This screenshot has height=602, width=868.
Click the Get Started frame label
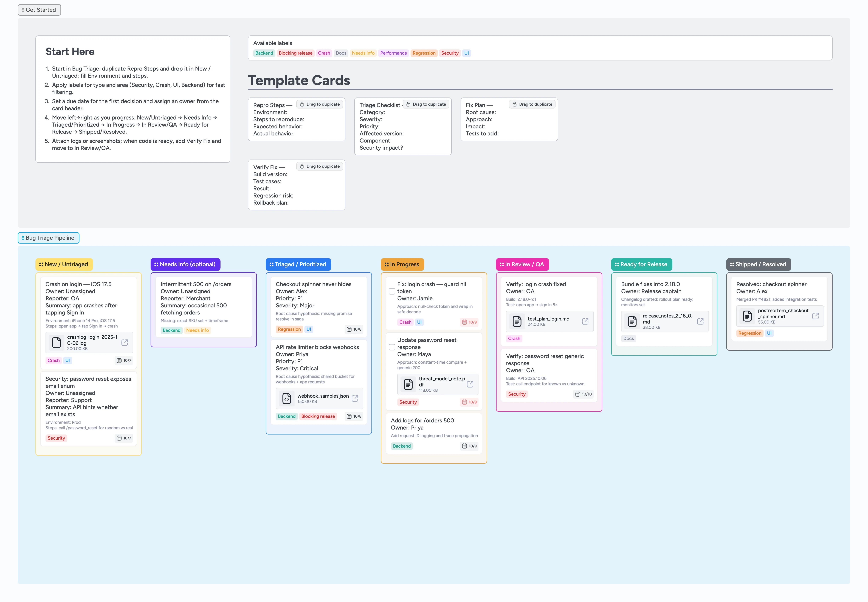[39, 10]
